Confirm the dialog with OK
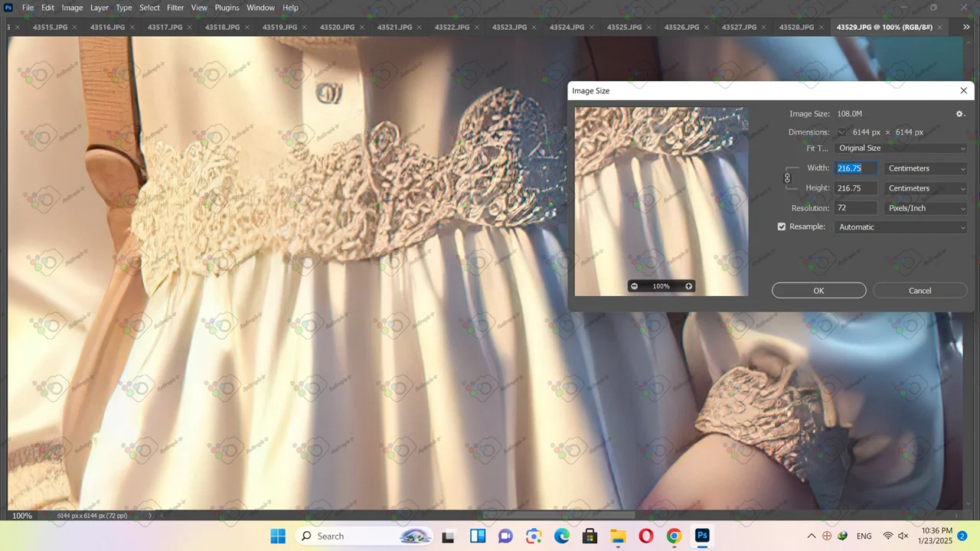The width and height of the screenshot is (980, 551). click(818, 291)
